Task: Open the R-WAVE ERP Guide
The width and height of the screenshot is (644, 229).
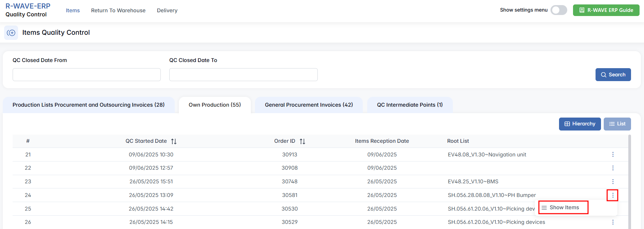Action: [x=606, y=10]
